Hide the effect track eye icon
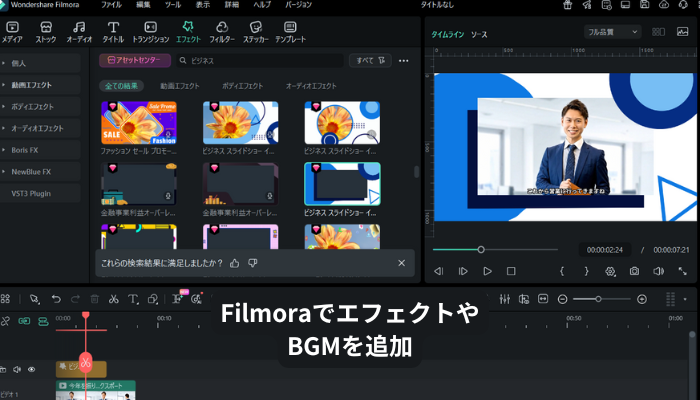 (31, 370)
